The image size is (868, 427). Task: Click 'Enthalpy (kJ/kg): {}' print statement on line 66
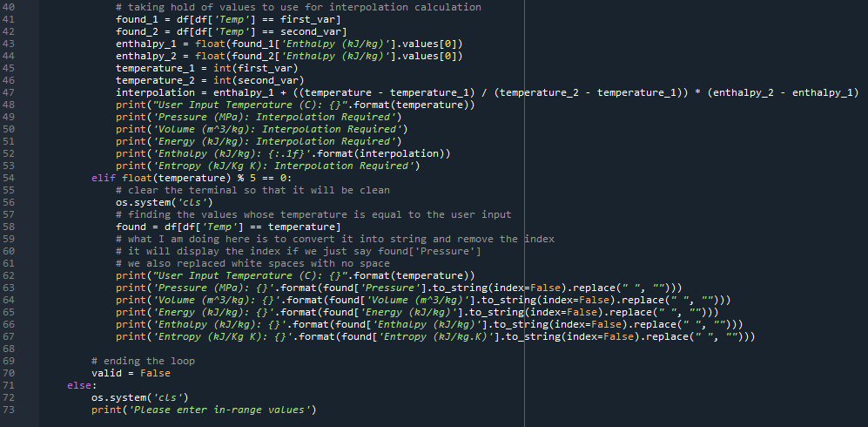click(429, 324)
